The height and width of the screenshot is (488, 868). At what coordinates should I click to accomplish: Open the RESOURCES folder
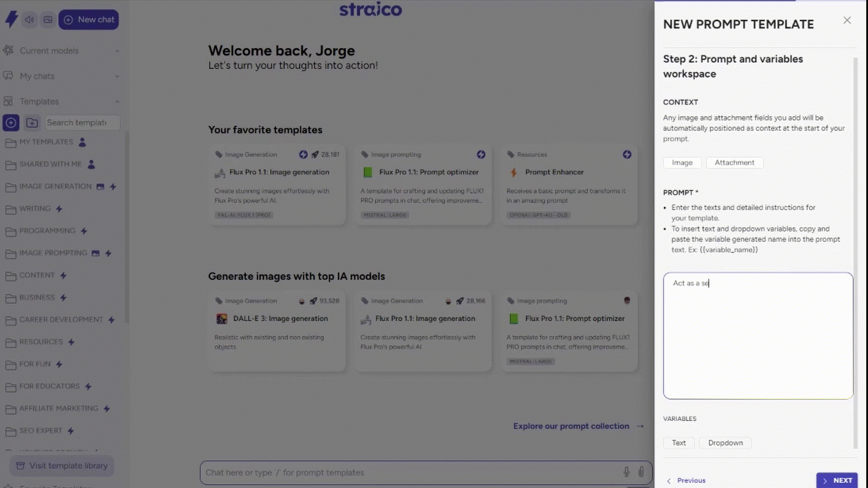tap(41, 342)
